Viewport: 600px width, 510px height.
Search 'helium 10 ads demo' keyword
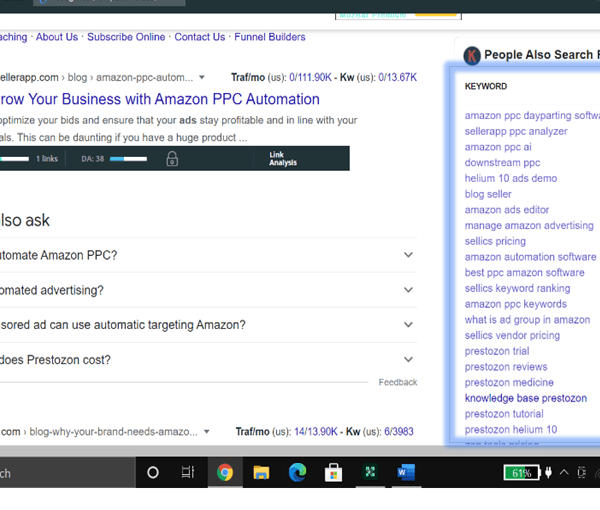[511, 178]
